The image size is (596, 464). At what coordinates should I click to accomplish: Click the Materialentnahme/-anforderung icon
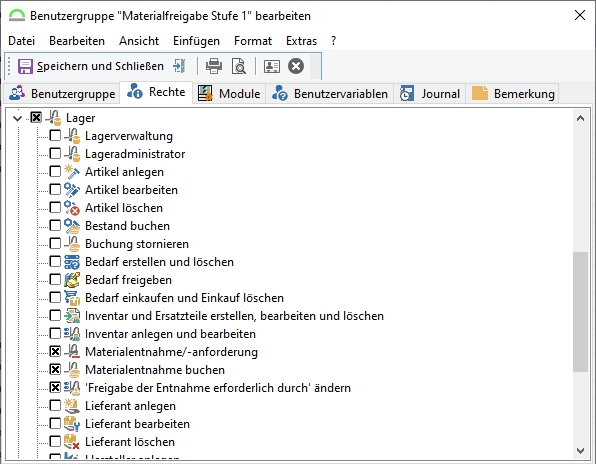click(72, 352)
